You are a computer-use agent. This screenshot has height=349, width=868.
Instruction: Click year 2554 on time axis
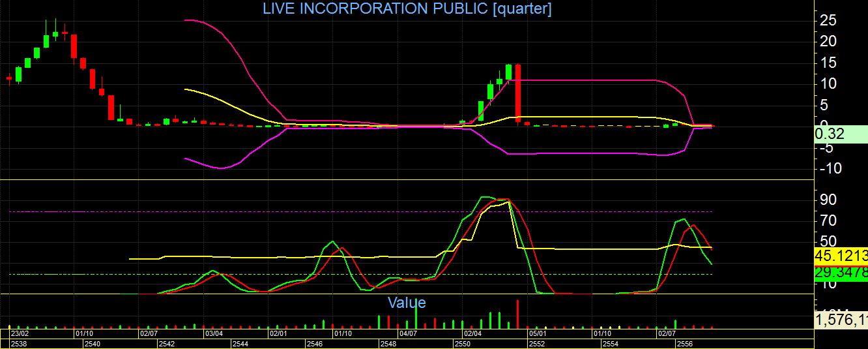pyautogui.click(x=611, y=343)
